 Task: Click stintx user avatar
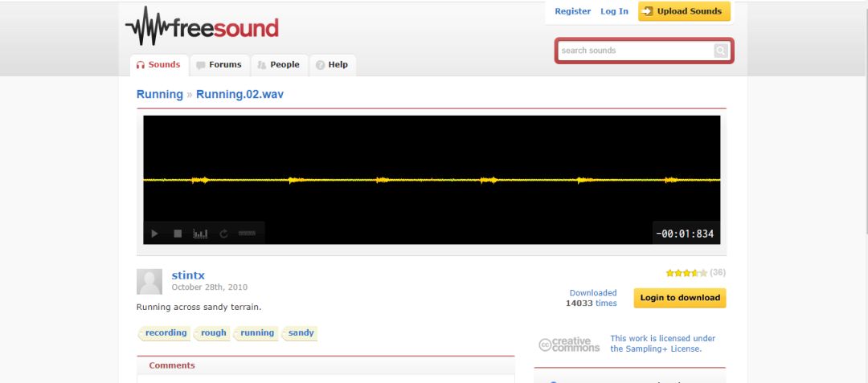pyautogui.click(x=149, y=282)
